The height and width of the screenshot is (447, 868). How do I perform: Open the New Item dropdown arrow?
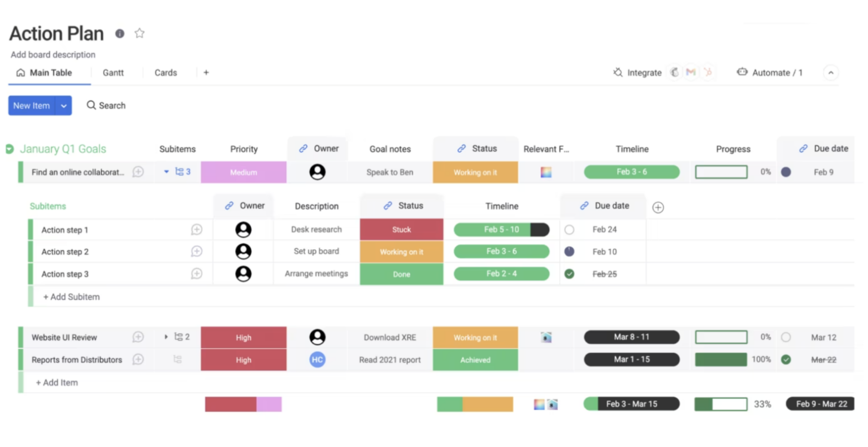(x=64, y=106)
